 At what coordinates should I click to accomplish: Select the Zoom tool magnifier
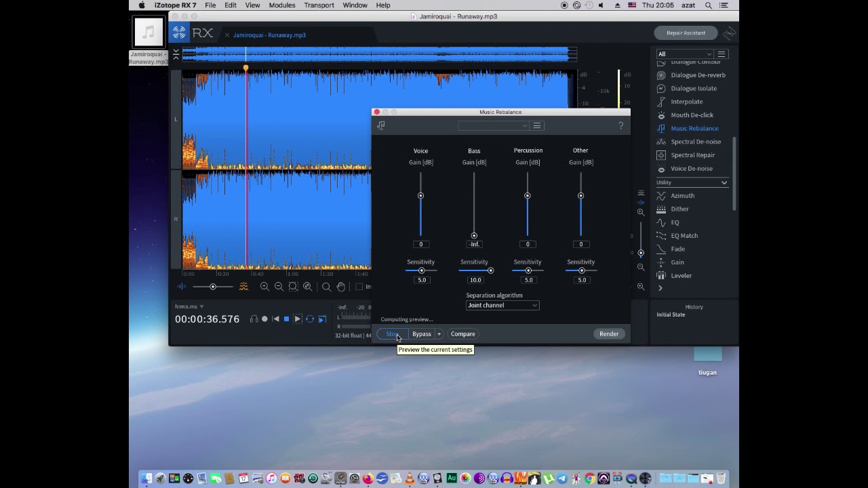pyautogui.click(x=326, y=287)
